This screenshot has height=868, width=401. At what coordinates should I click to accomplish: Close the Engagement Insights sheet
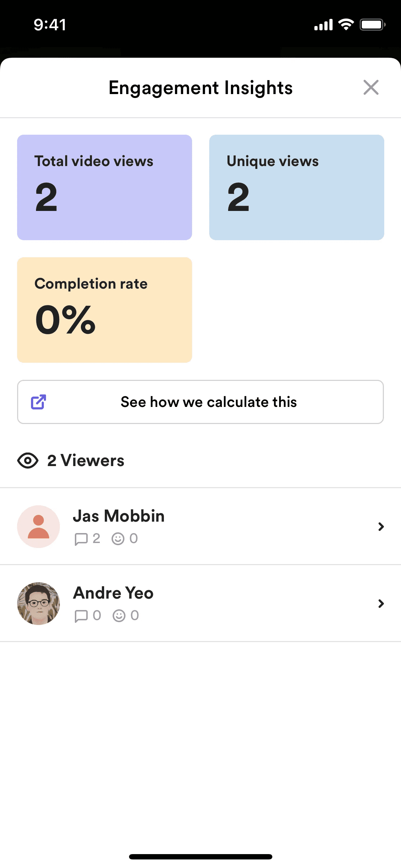coord(371,87)
